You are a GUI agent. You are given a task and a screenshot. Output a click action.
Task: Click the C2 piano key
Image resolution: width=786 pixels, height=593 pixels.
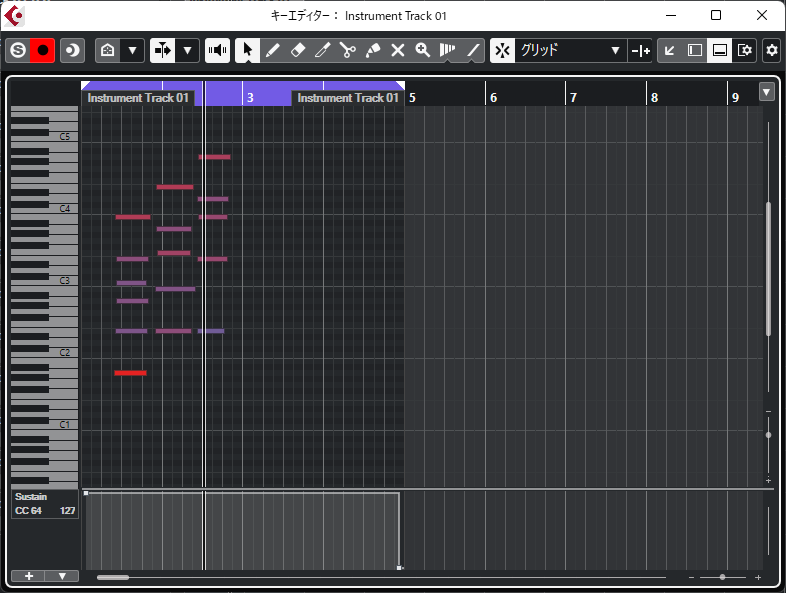(65, 353)
